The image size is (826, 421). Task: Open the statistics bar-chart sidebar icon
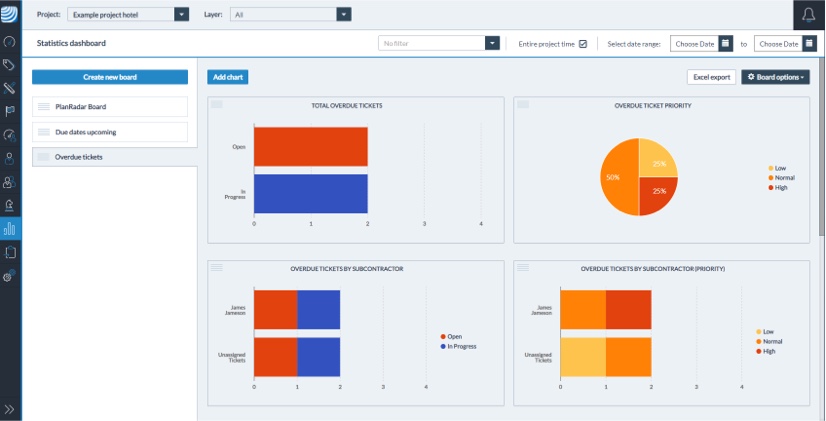click(10, 229)
